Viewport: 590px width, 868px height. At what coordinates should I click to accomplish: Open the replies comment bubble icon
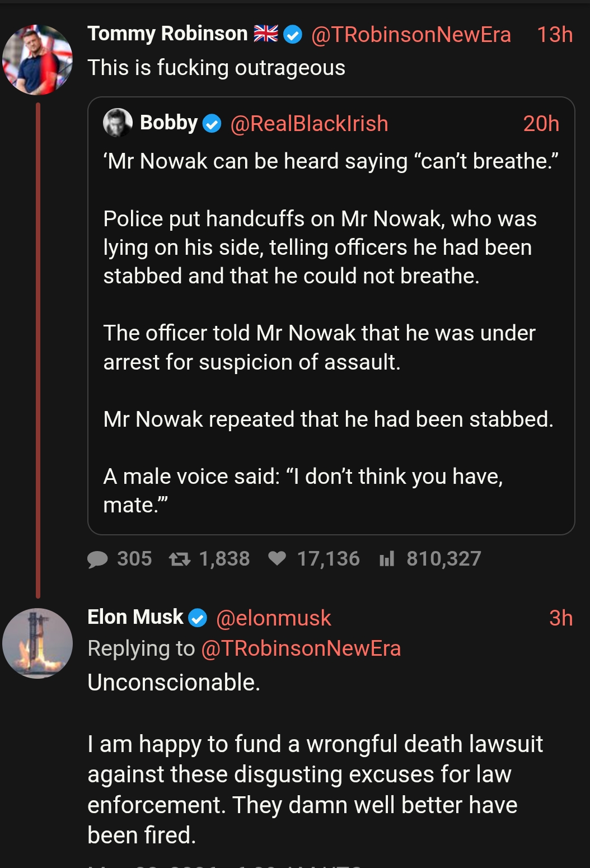(x=98, y=559)
